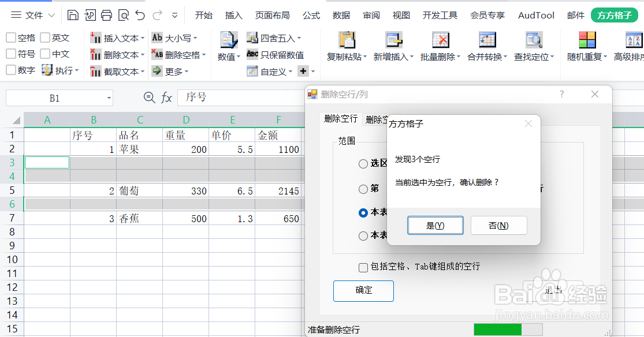
Task: Click the 复制粘贴 clipboard icon
Action: (x=347, y=40)
